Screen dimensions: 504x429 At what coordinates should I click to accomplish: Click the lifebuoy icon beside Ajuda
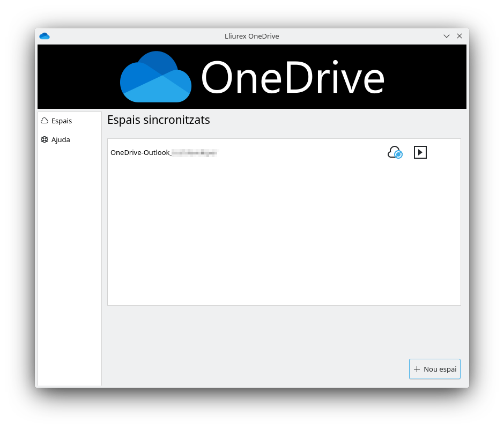[45, 139]
